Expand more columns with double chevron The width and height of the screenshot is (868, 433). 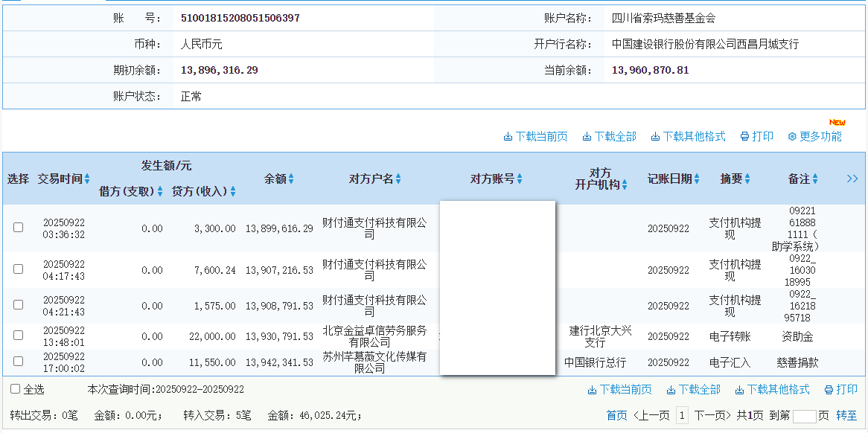(852, 179)
